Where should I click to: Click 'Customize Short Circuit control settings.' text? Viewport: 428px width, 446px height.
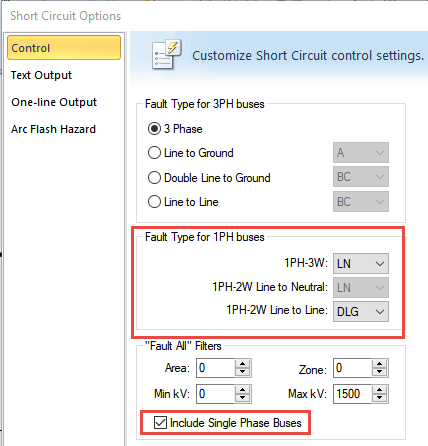point(308,56)
